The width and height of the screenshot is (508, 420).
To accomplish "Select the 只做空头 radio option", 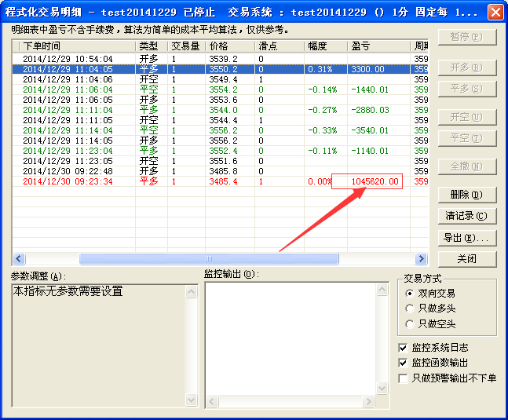I will click(x=409, y=323).
